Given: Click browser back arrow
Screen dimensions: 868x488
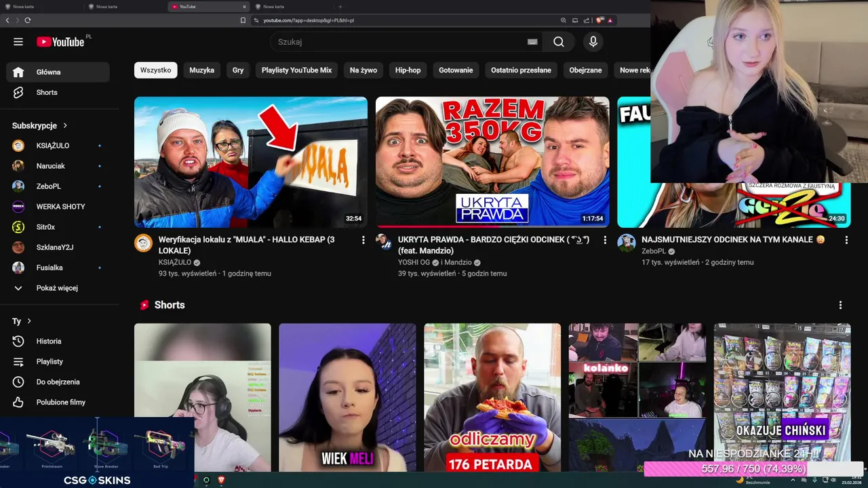Looking at the screenshot, I should click(x=7, y=20).
